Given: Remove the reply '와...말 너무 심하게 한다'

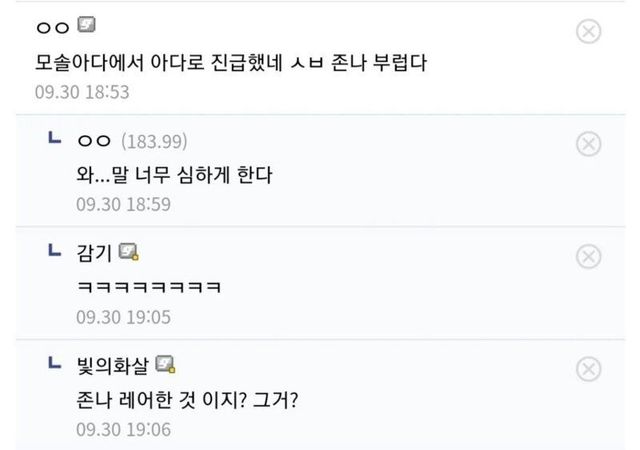Looking at the screenshot, I should coord(589,144).
